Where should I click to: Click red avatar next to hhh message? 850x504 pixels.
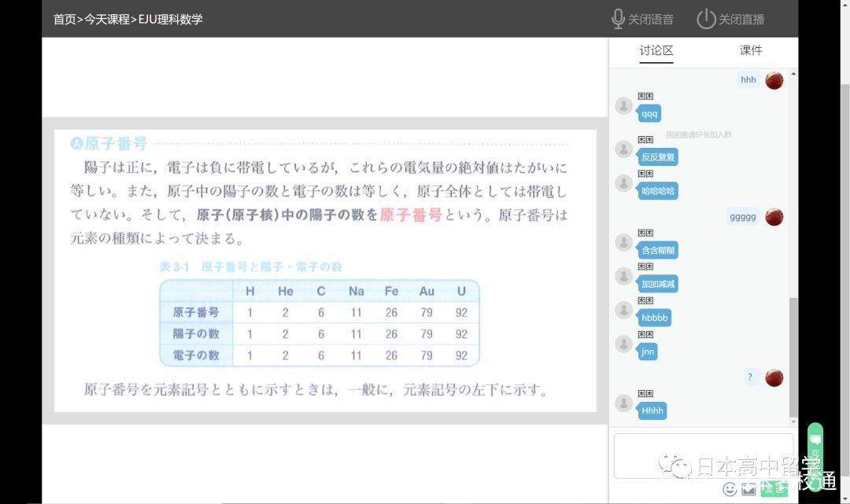(x=774, y=80)
